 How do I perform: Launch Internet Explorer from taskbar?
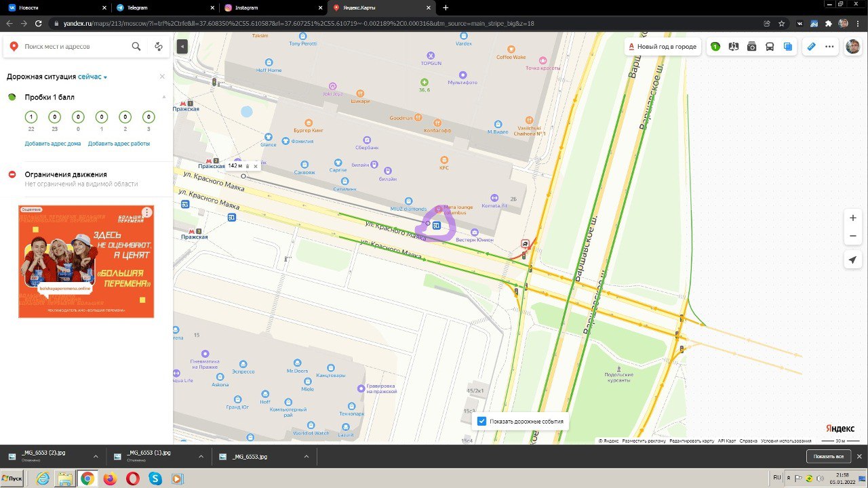43,479
